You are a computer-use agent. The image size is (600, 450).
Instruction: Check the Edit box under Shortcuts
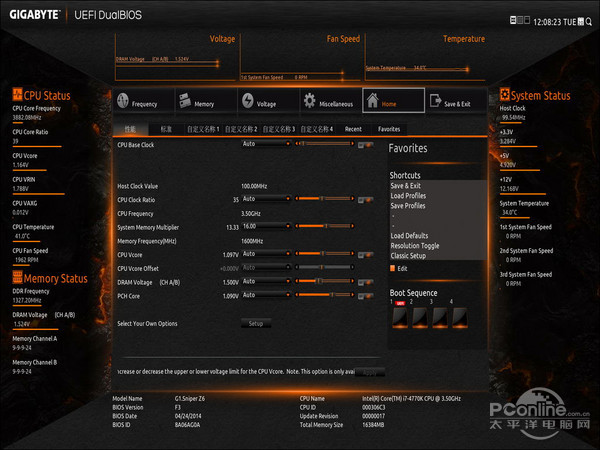point(392,268)
